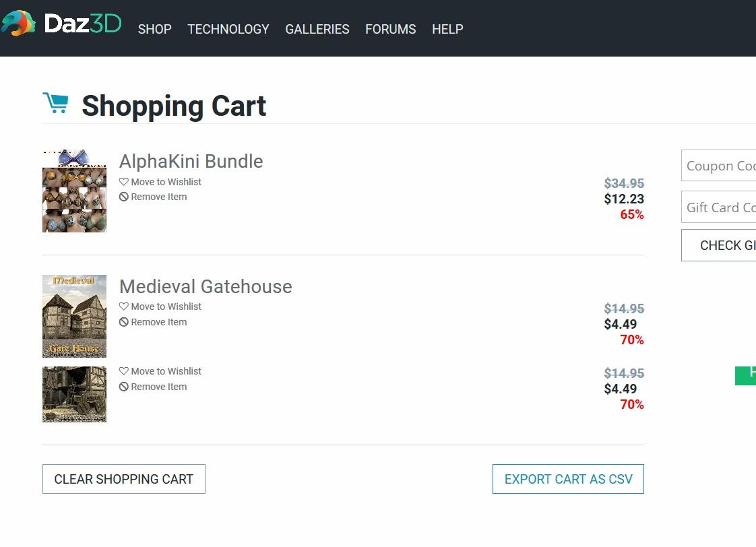The image size is (756, 547).
Task: Open the FORUMS navigation item
Action: (390, 29)
